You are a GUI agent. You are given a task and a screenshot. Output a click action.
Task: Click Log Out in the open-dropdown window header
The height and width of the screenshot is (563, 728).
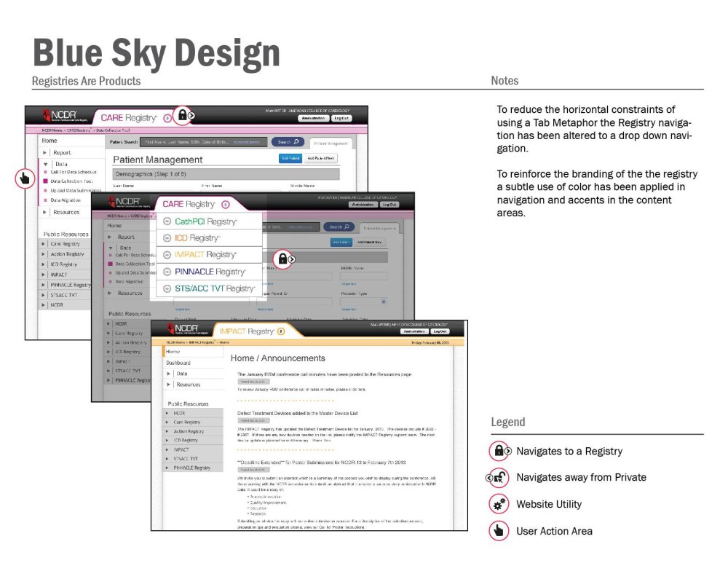[x=389, y=205]
